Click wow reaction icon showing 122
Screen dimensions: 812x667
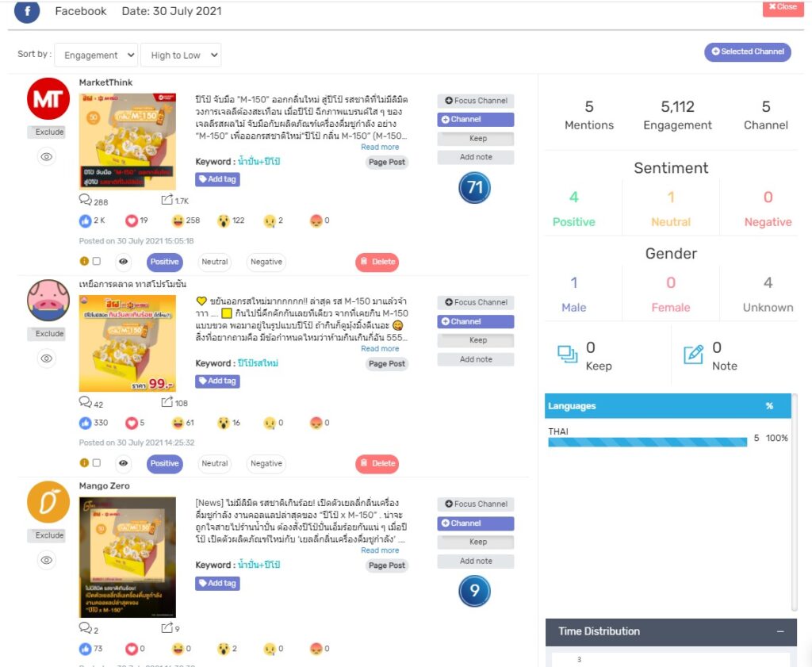click(x=223, y=220)
